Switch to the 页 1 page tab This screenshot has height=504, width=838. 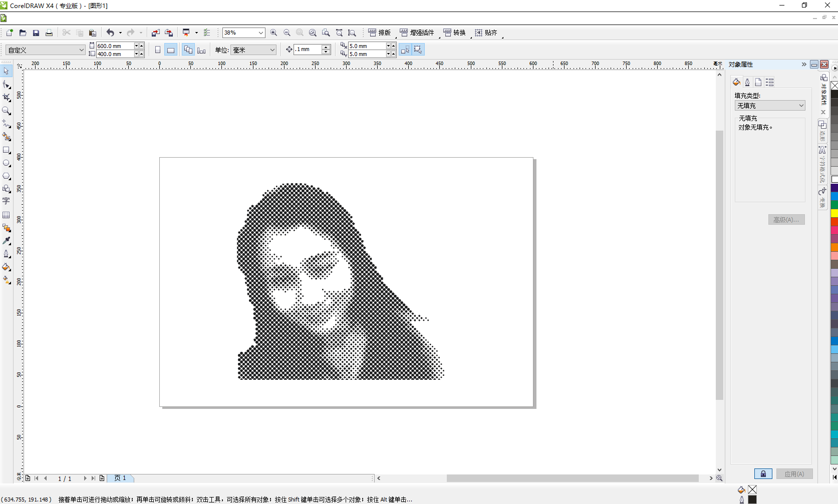[120, 478]
